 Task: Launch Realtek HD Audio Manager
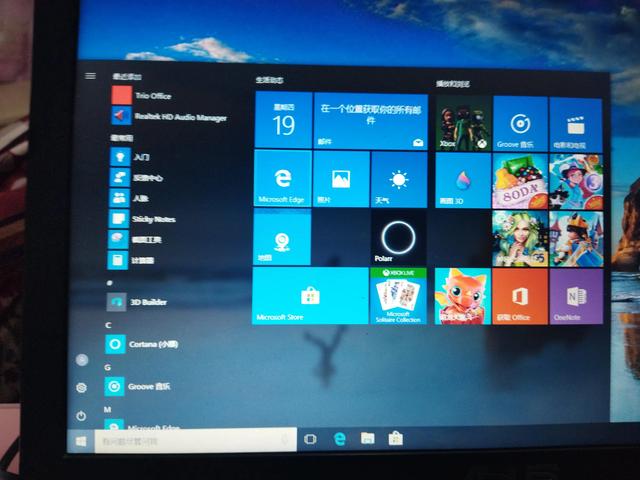(x=169, y=116)
